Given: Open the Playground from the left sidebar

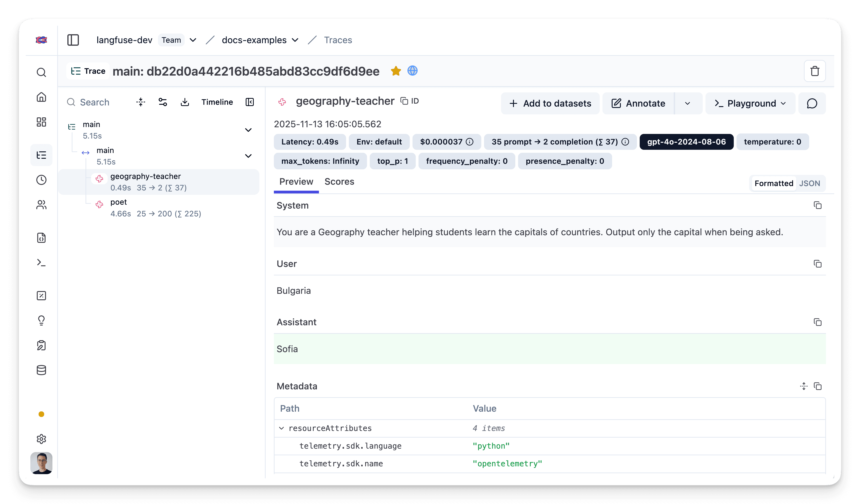Looking at the screenshot, I should click(x=41, y=263).
